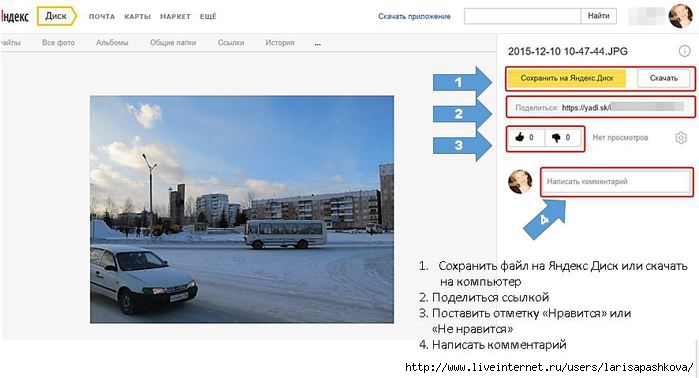
Task: Click the Диск logo badge
Action: [x=56, y=16]
